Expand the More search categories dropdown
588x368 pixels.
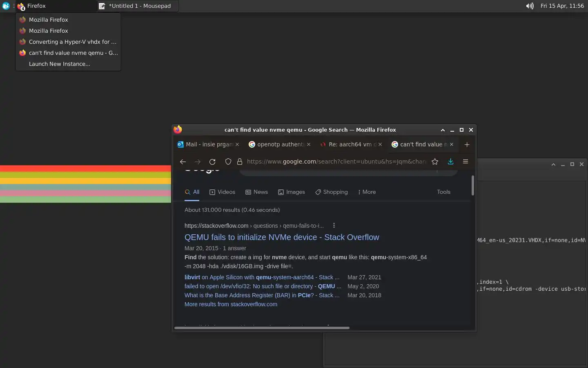coord(367,192)
